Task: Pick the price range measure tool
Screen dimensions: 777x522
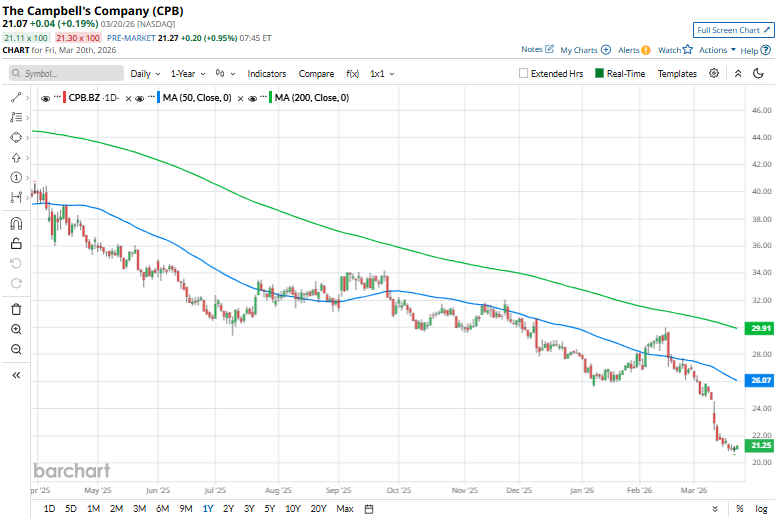Action: [x=16, y=197]
